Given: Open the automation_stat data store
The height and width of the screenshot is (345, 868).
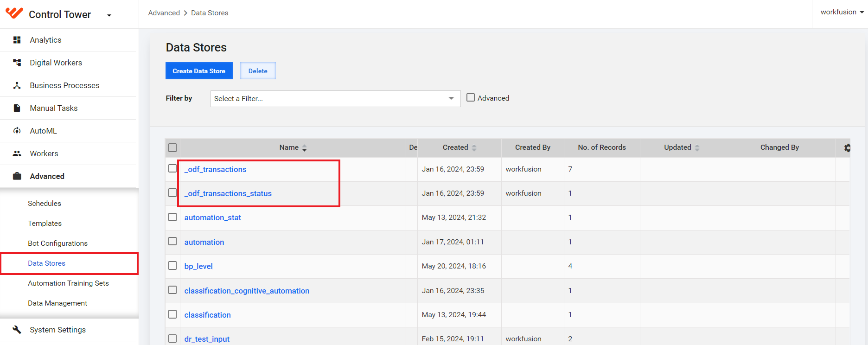Looking at the screenshot, I should [x=213, y=217].
